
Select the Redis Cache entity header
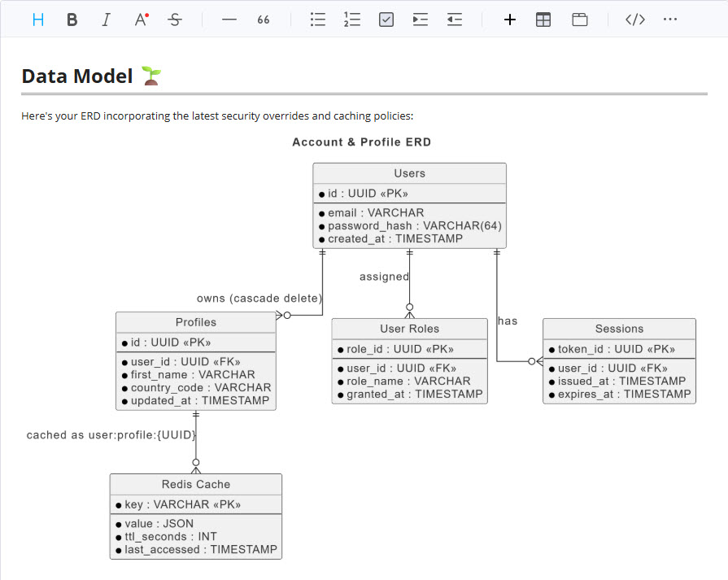click(x=196, y=484)
